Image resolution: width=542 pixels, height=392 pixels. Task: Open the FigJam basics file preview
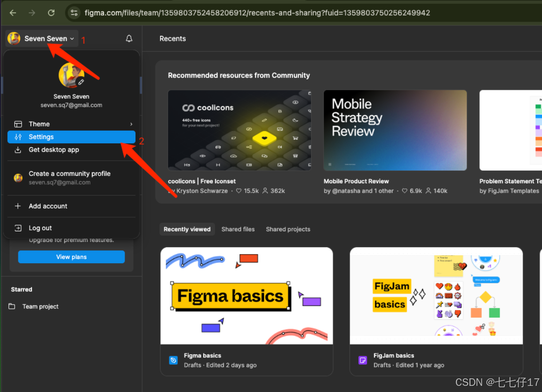click(x=436, y=296)
